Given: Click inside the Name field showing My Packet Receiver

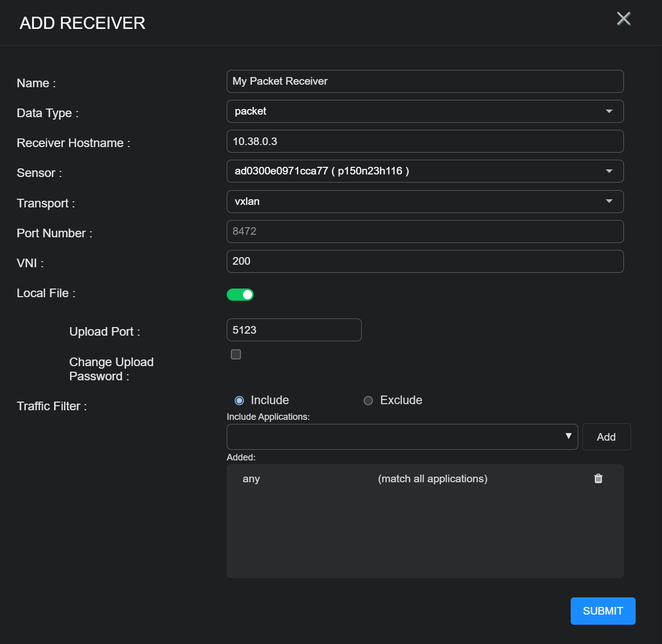Looking at the screenshot, I should point(425,81).
